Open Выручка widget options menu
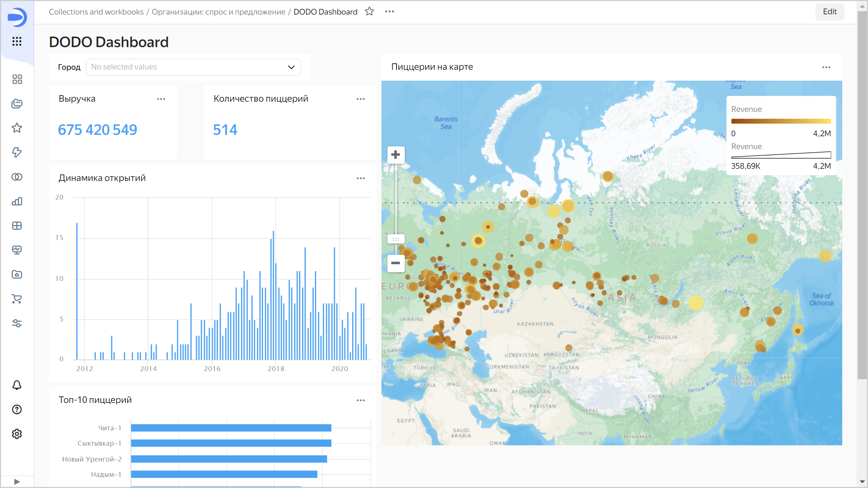Image resolution: width=868 pixels, height=488 pixels. pos(161,99)
